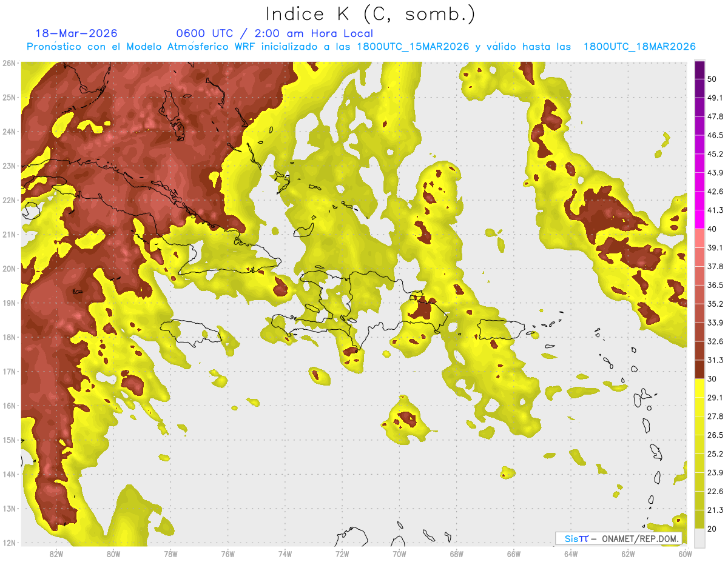Pick the colorbar swatch between 31.3 and 30
This screenshot has height=562, width=728.
coord(699,370)
